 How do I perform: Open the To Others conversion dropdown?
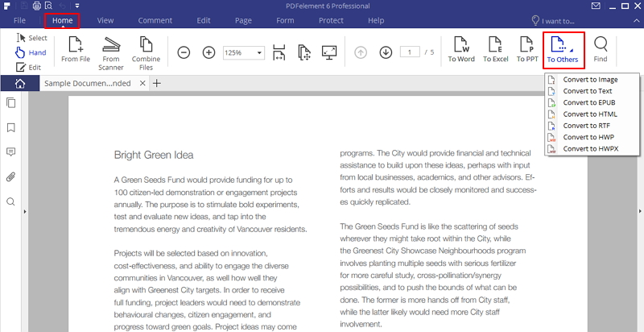tap(563, 50)
